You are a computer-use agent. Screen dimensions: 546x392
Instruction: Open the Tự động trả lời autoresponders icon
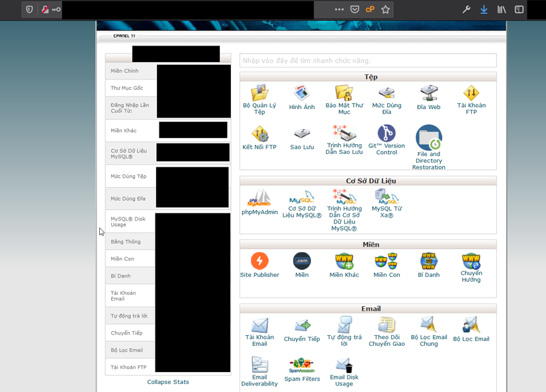pyautogui.click(x=344, y=325)
